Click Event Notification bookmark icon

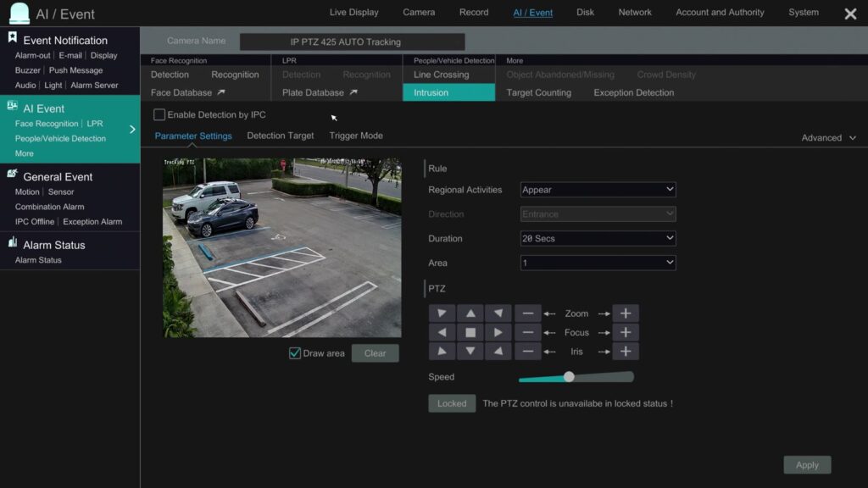[x=12, y=37]
